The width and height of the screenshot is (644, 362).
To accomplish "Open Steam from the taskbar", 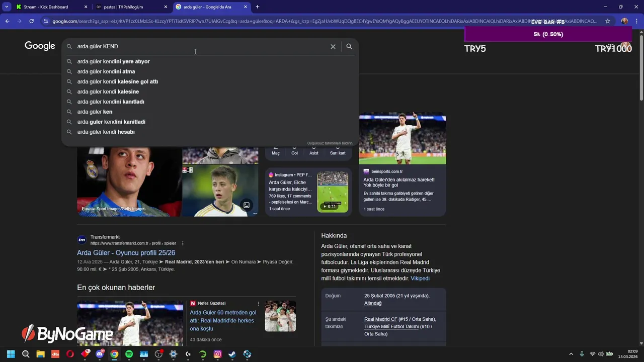I will tap(232, 354).
